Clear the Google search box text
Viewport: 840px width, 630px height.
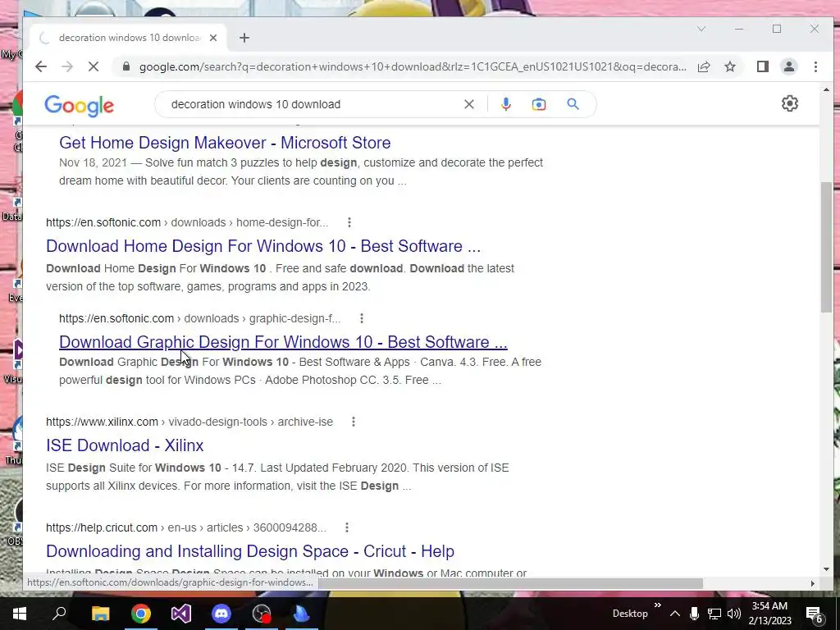(468, 104)
